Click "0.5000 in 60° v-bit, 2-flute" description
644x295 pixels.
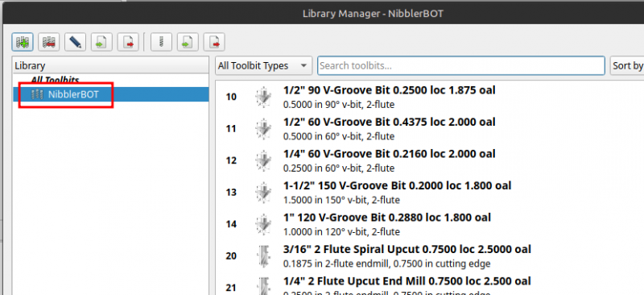(339, 136)
